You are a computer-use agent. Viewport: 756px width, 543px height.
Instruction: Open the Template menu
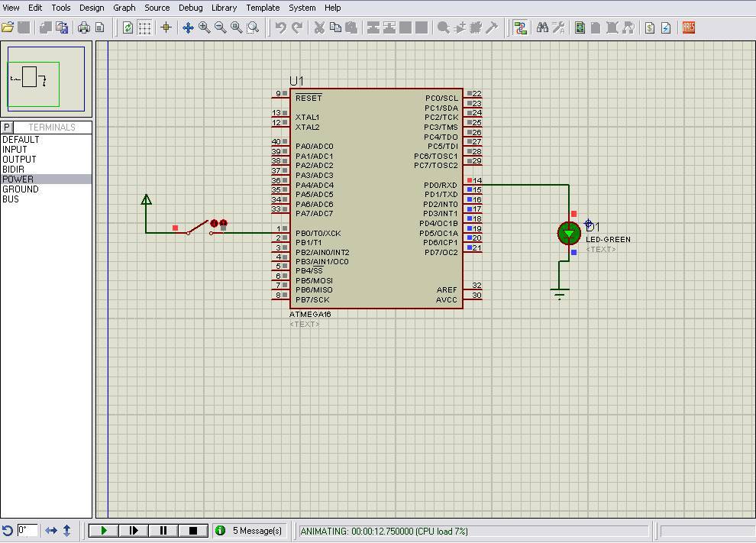pos(263,8)
